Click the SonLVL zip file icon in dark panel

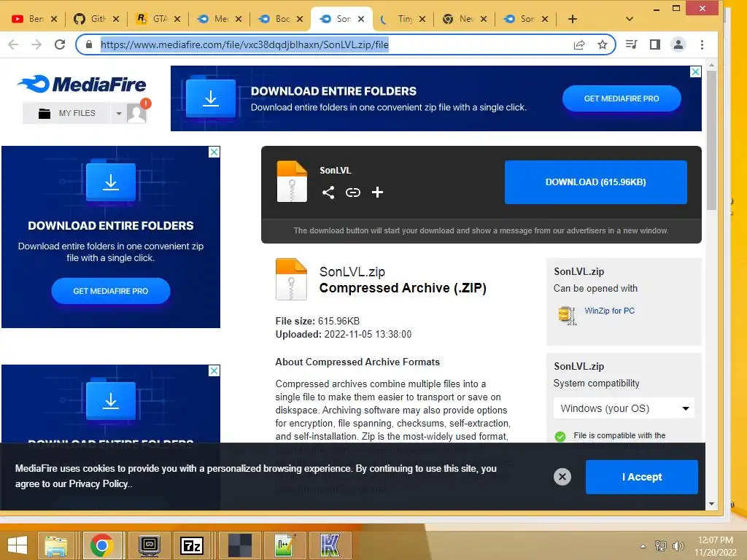click(292, 182)
